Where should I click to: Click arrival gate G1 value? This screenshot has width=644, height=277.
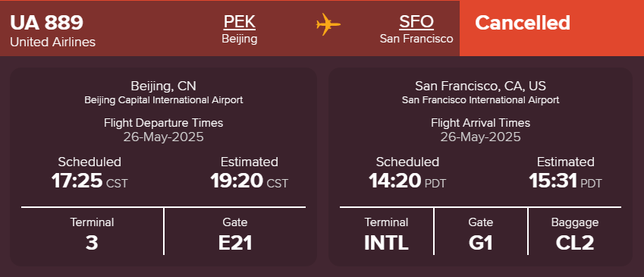pyautogui.click(x=481, y=243)
